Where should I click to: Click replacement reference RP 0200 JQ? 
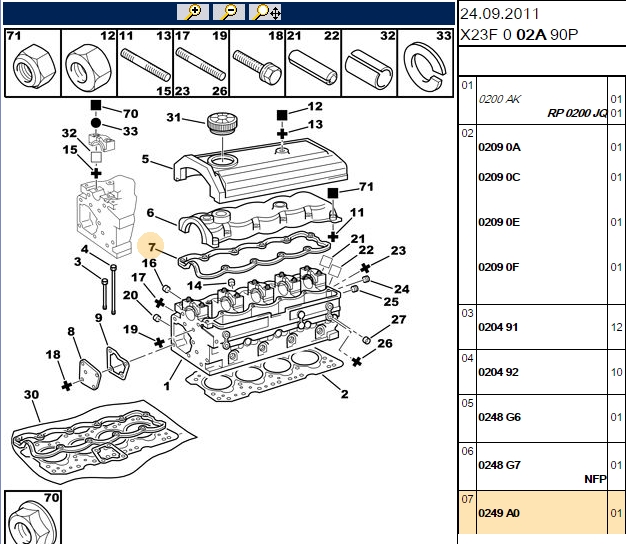click(577, 113)
